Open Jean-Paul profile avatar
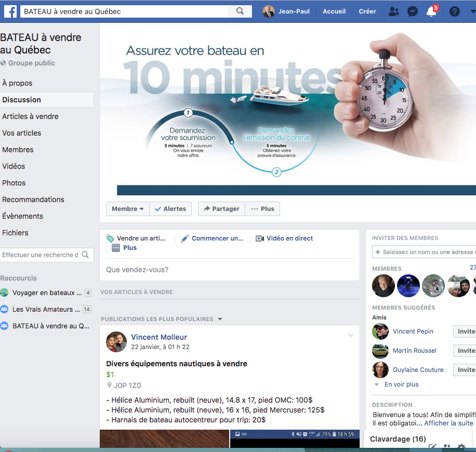The width and height of the screenshot is (476, 452). [x=268, y=11]
